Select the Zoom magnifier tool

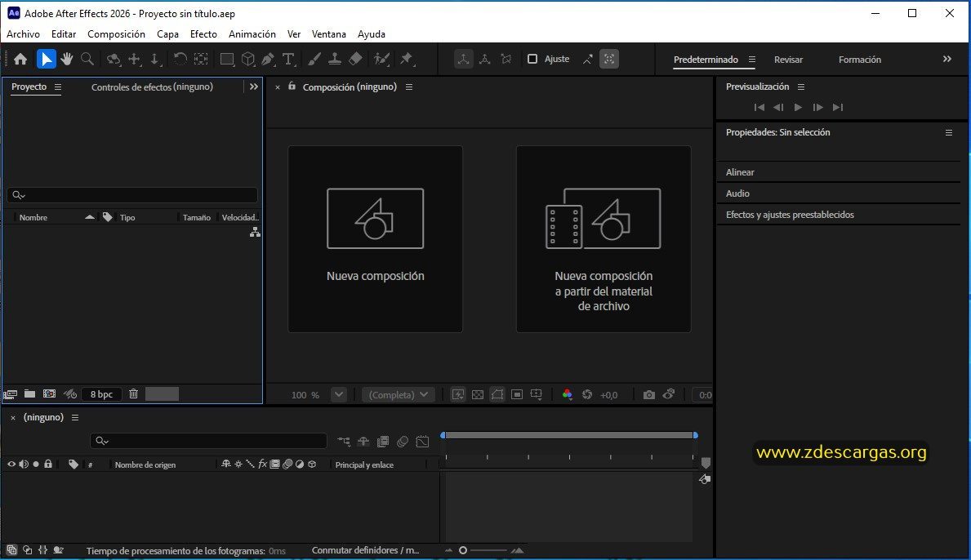pyautogui.click(x=87, y=59)
